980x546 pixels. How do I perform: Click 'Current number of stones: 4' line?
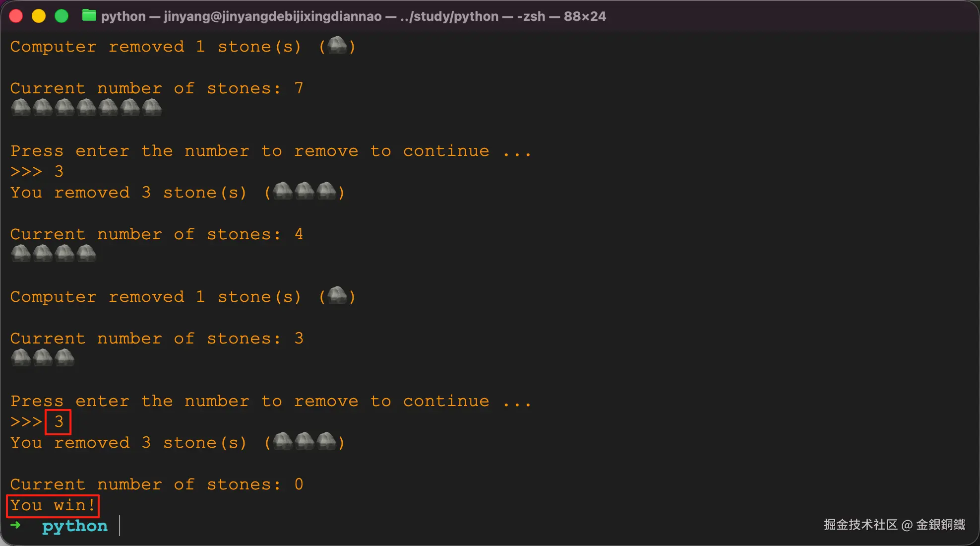tap(157, 234)
